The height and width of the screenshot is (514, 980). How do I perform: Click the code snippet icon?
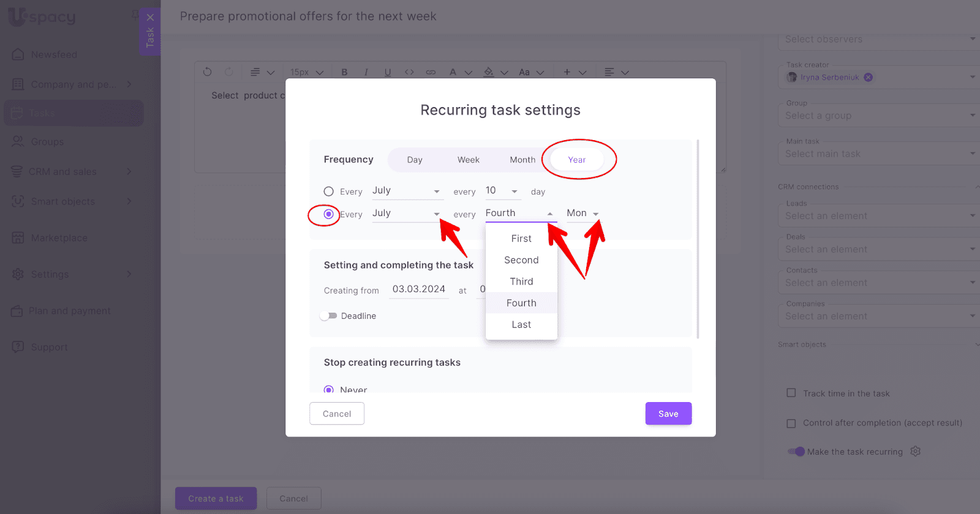(x=409, y=72)
